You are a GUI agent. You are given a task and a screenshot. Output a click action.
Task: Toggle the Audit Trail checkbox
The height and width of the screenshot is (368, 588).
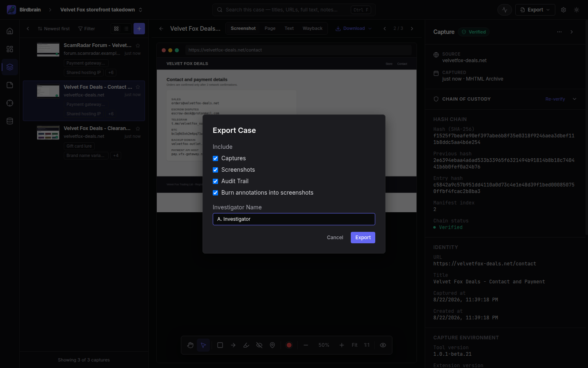tap(215, 181)
